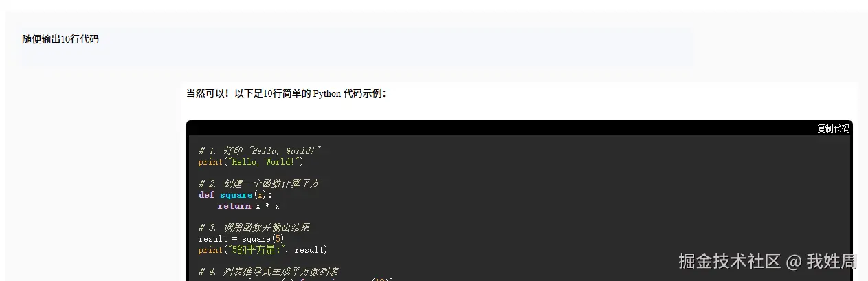Click the print("Hello, World!") code line
Screen dimensions: 868x281
(251, 162)
